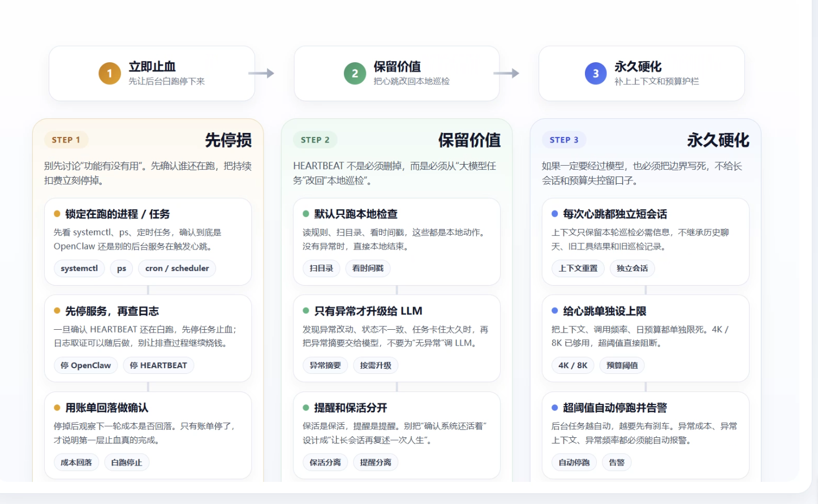The image size is (818, 504).
Task: Click the 把心跳改回本地巡检 subtitle
Action: pyautogui.click(x=412, y=81)
